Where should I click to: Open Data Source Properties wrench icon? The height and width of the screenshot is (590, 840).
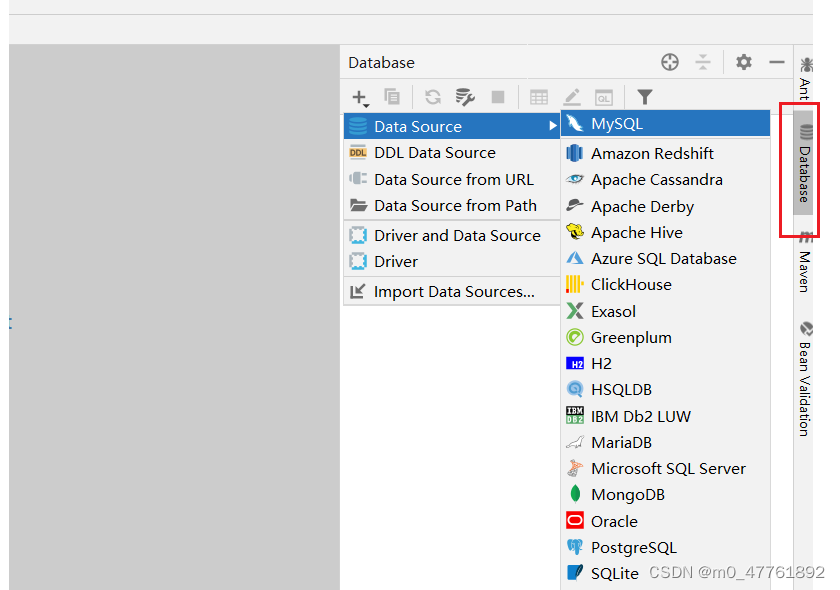point(464,97)
